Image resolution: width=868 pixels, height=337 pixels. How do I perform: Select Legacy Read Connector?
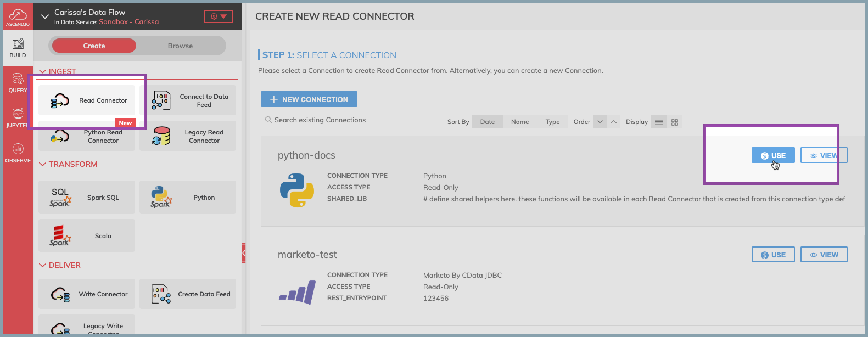tap(188, 136)
